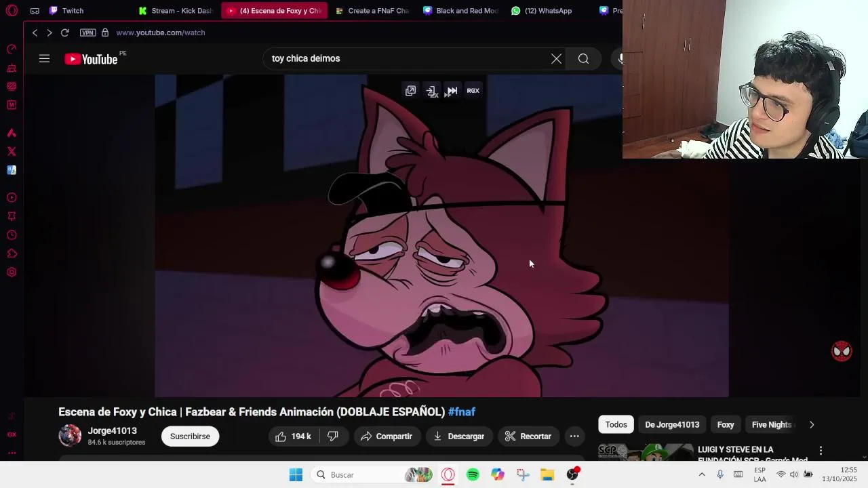The height and width of the screenshot is (488, 868).
Task: Click the site security padlock icon
Action: click(105, 33)
